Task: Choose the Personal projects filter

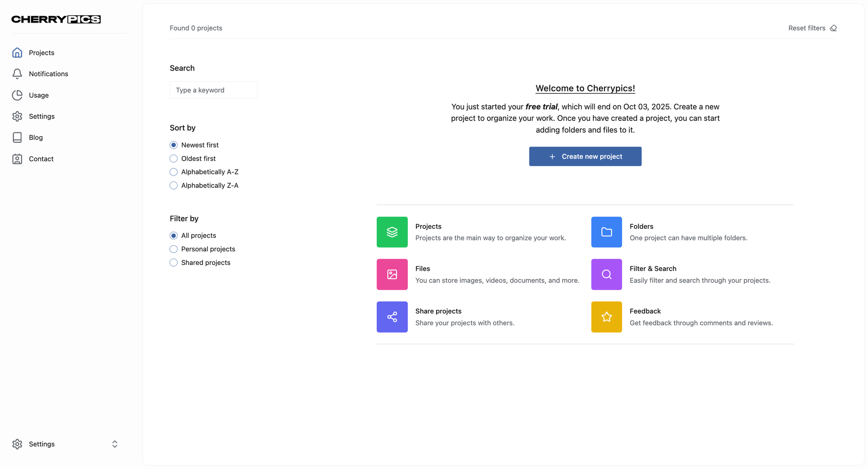Action: (x=174, y=249)
